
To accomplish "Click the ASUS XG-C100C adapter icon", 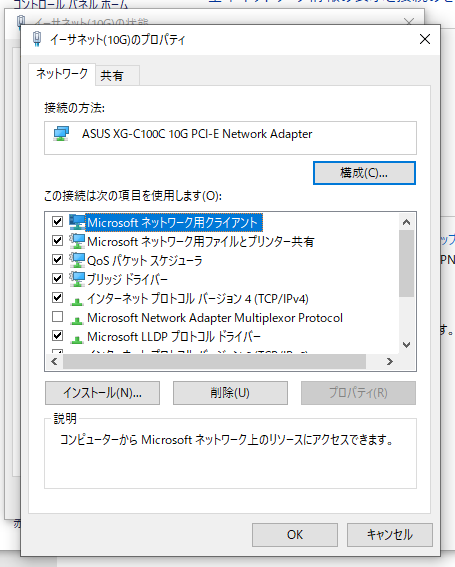I will (61, 134).
